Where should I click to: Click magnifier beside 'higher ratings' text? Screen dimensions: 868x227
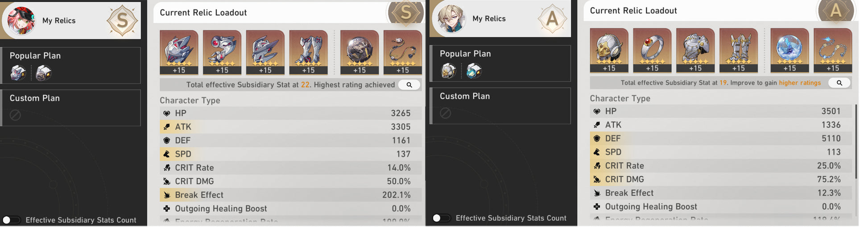pos(839,83)
